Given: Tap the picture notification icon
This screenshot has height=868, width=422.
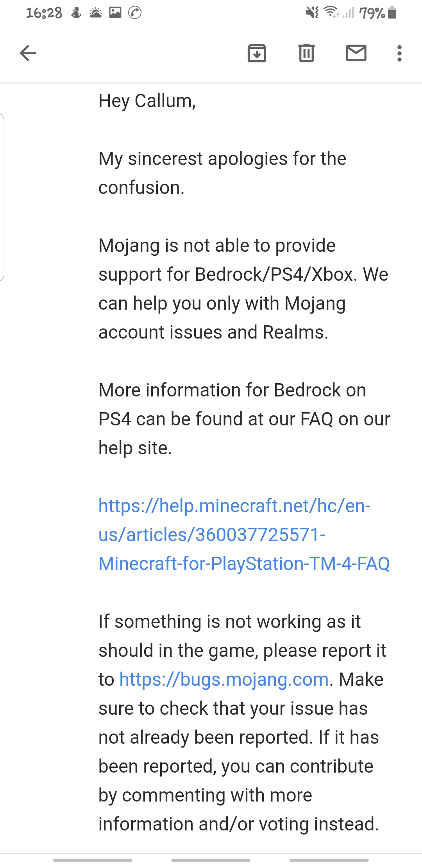Looking at the screenshot, I should tap(115, 13).
